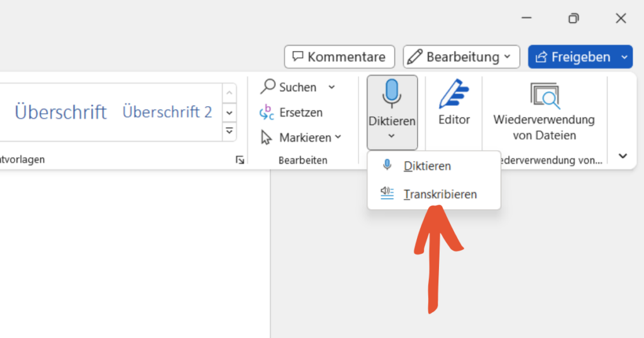644x338 pixels.
Task: Click the Suchen magnifying glass icon
Action: point(268,87)
